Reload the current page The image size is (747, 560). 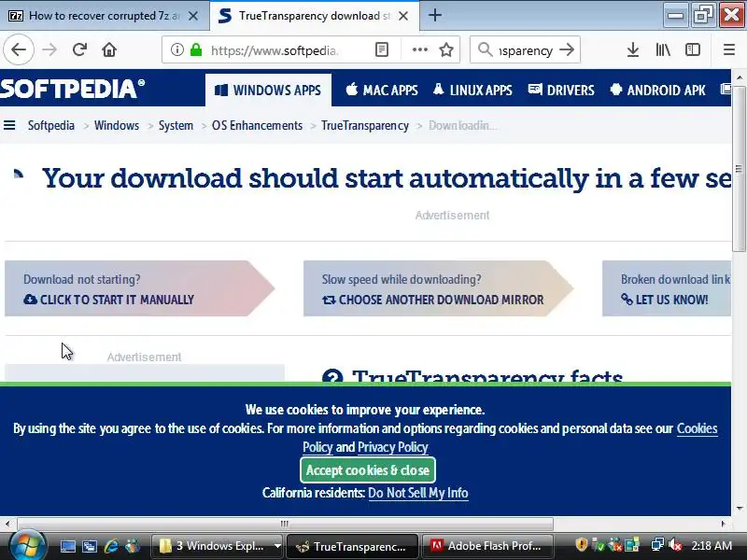coord(79,49)
